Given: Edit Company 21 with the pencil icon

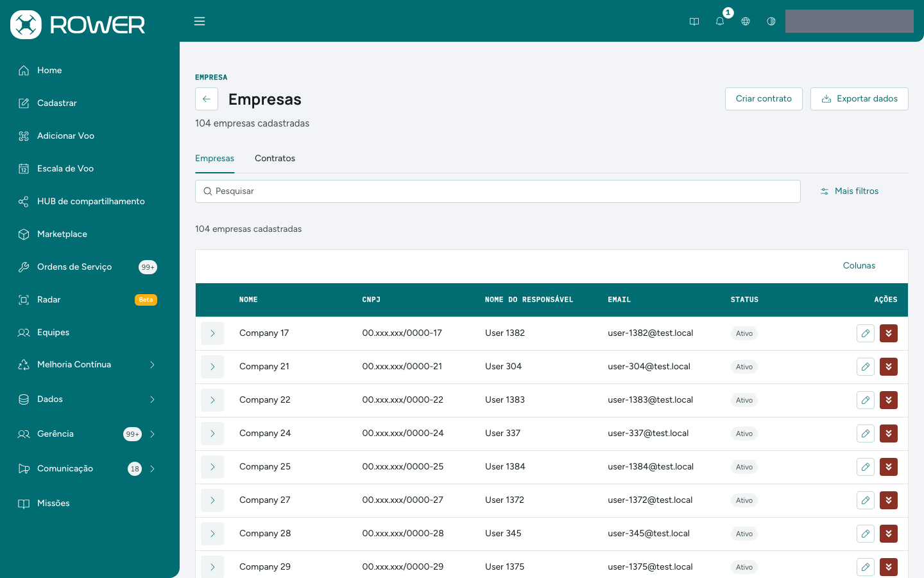Looking at the screenshot, I should point(866,367).
